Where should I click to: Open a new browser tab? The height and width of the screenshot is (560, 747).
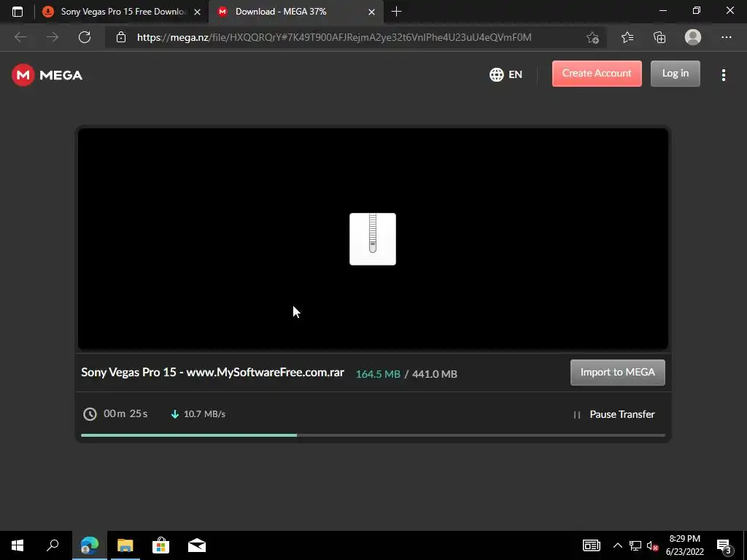396,12
